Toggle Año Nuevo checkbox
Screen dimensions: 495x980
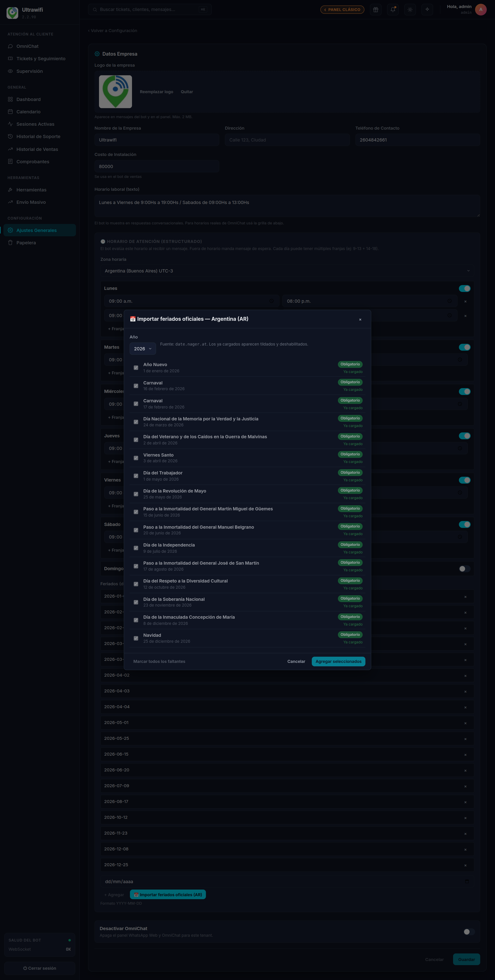[136, 367]
